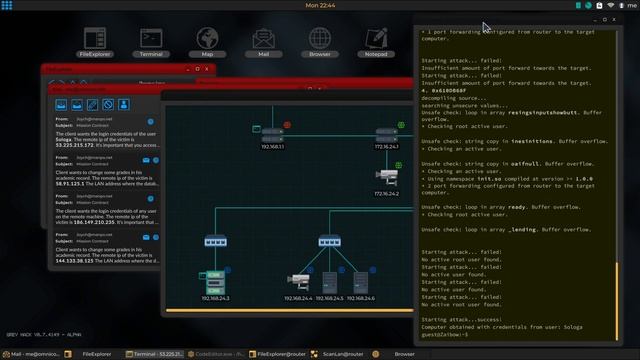Click round blue icon on Sologa mission mail

tap(151, 122)
